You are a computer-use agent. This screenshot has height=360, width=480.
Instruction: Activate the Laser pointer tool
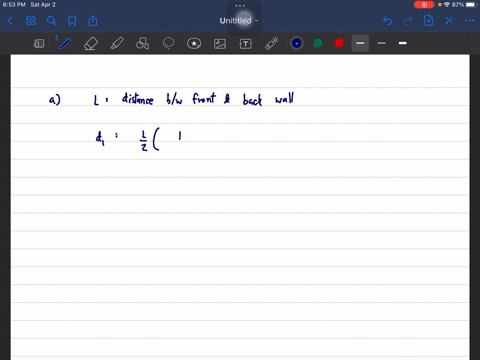coord(272,44)
